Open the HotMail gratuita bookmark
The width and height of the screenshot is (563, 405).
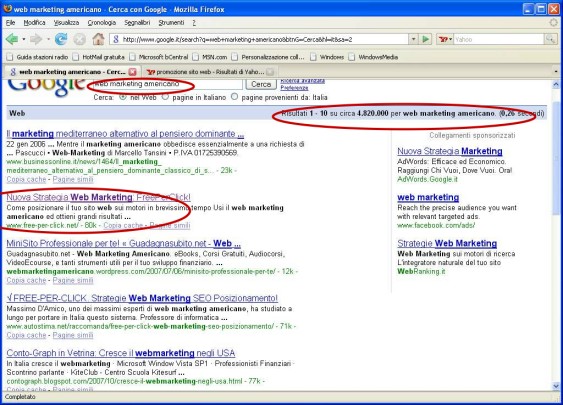[x=98, y=57]
